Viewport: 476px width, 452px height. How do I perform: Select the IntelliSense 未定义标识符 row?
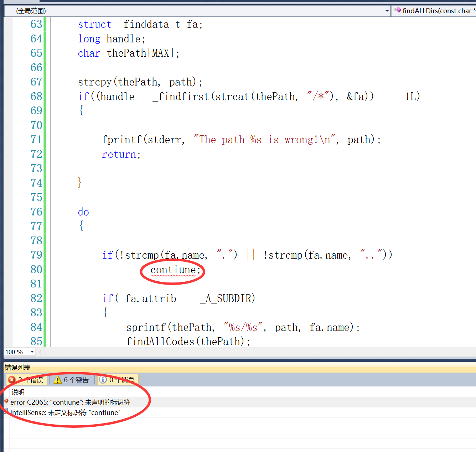tap(239, 412)
